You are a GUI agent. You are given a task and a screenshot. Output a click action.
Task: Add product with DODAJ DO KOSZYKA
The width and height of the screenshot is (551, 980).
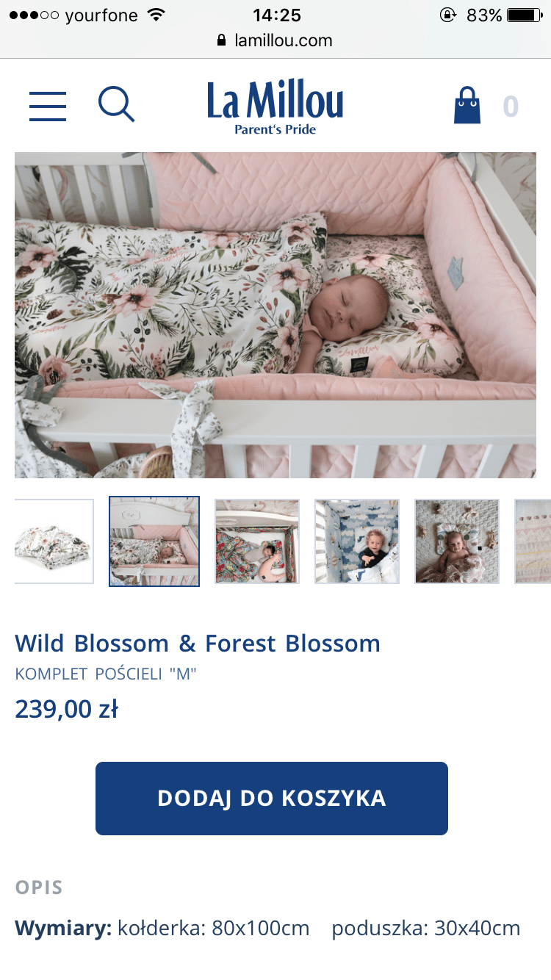272,799
